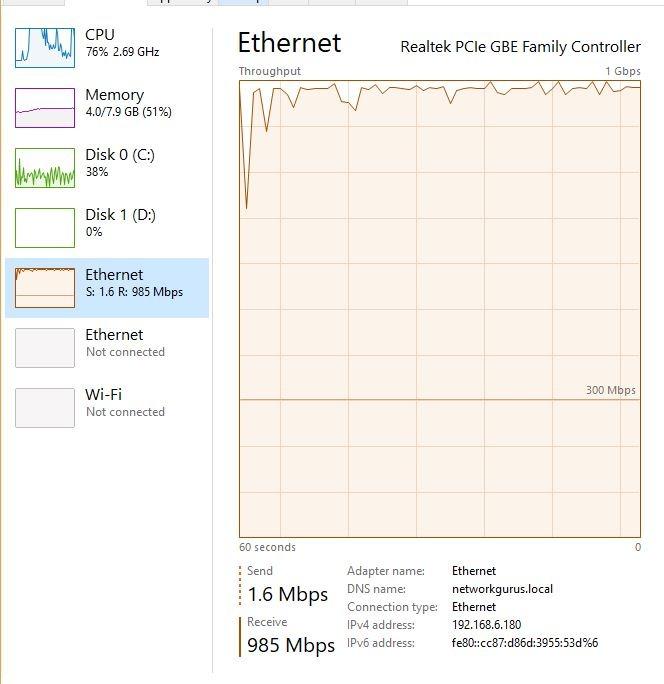Open the Memory performance view
Image resolution: width=664 pixels, height=684 pixels.
(x=107, y=108)
